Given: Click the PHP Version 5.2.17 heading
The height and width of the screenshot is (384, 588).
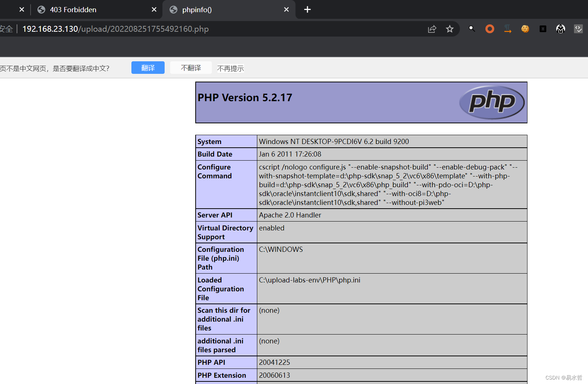Looking at the screenshot, I should 245,97.
